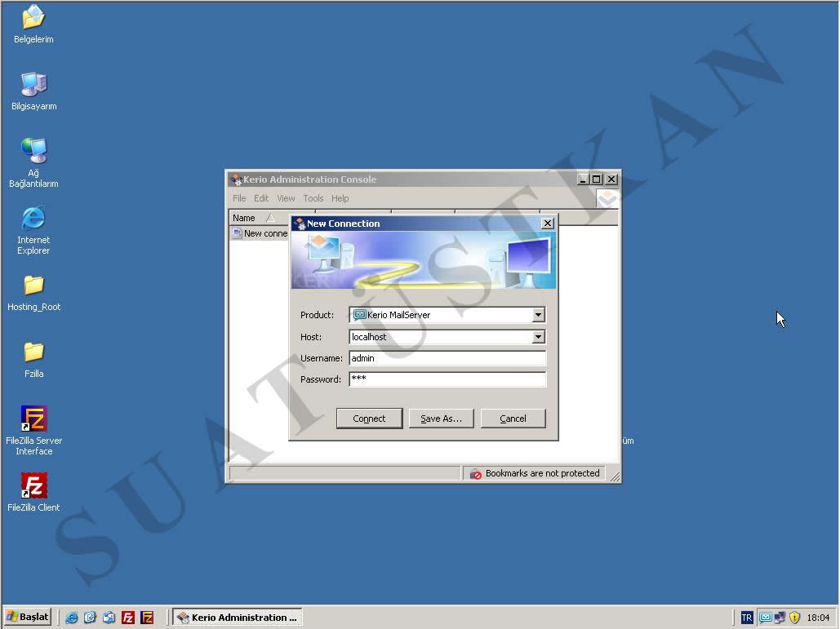The height and width of the screenshot is (629, 840).
Task: Select the Bilgisayarım desktop icon
Action: [33, 91]
